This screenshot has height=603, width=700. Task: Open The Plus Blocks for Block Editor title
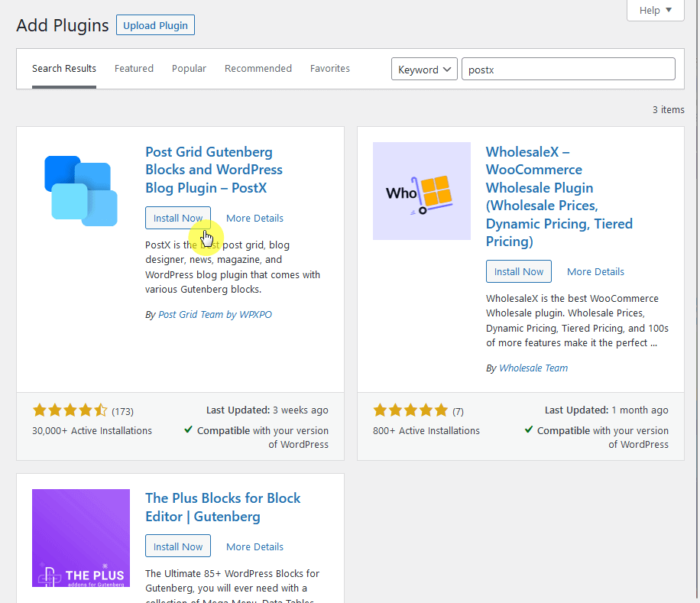(223, 507)
